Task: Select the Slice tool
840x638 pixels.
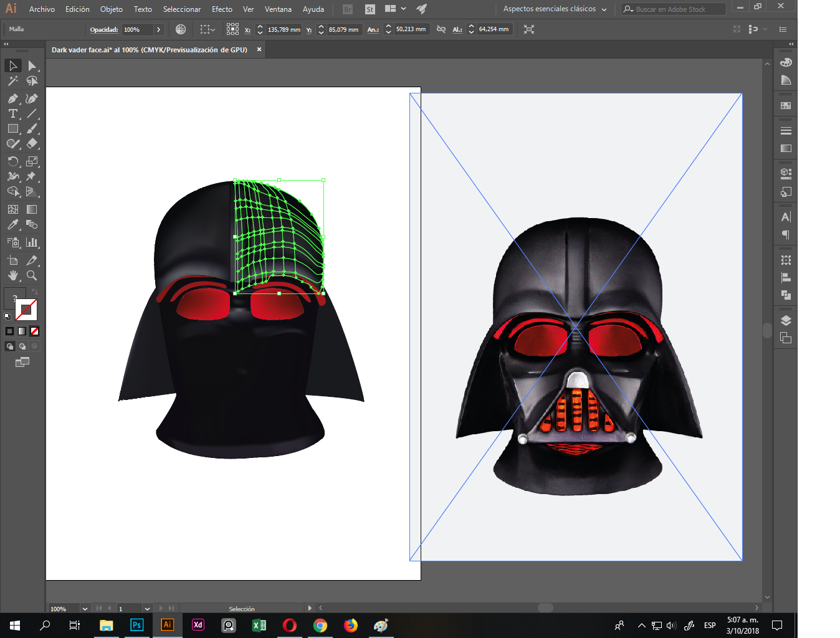Action: click(32, 260)
